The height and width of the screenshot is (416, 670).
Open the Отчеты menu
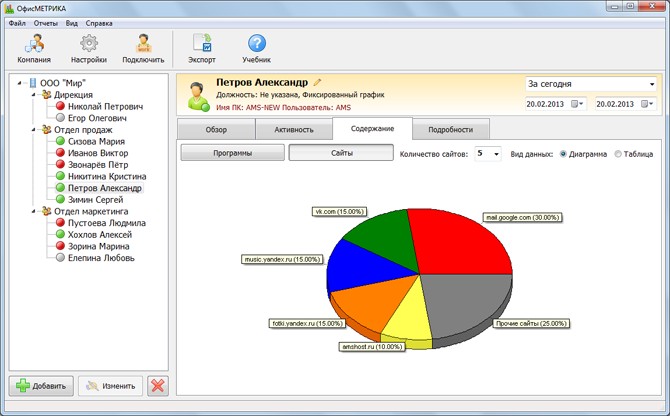46,22
